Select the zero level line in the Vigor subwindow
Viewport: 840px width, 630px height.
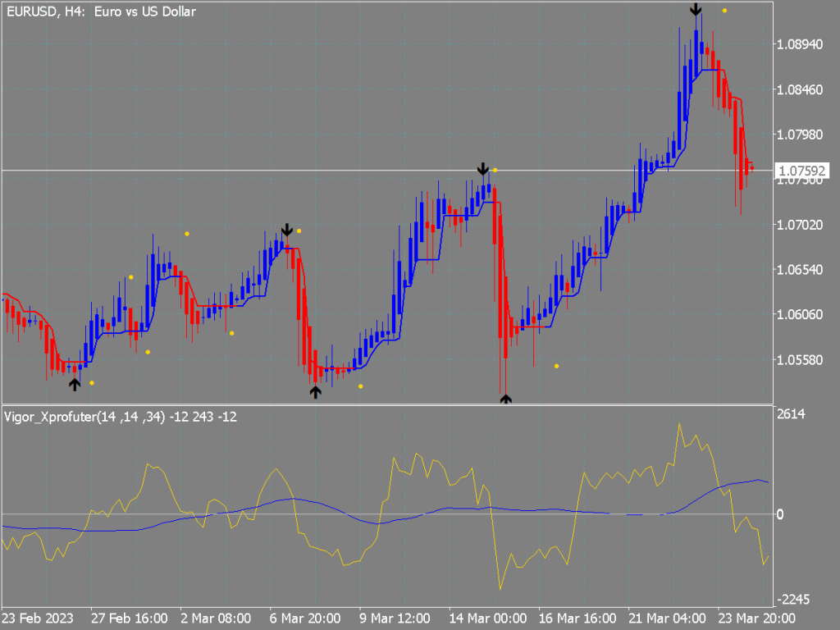coord(387,514)
